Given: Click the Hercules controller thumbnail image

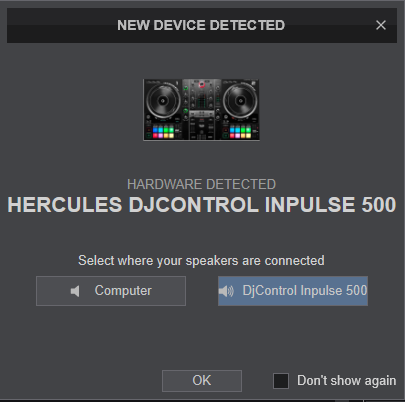Looking at the screenshot, I should [201, 110].
